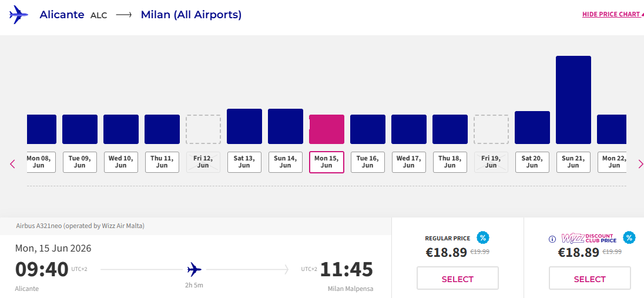644x298 pixels.
Task: Click the regular price discount percent badge
Action: (x=483, y=238)
